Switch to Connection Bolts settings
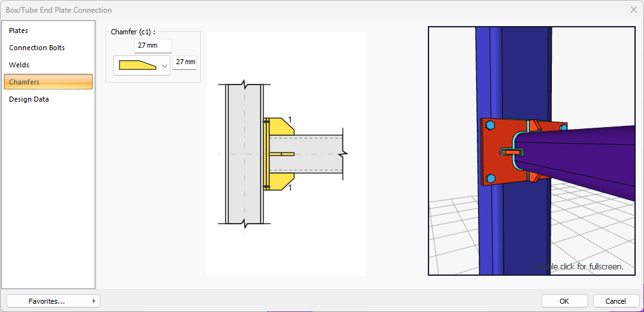The width and height of the screenshot is (644, 312). coord(37,48)
